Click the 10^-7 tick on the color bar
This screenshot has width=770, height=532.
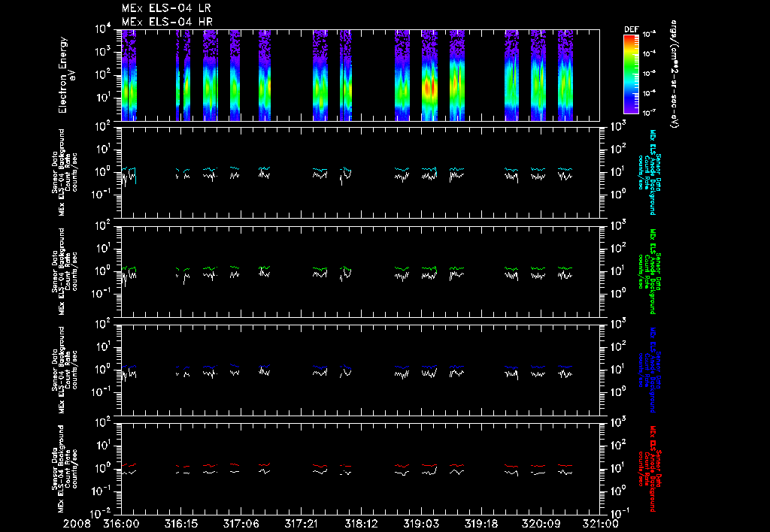(x=649, y=113)
